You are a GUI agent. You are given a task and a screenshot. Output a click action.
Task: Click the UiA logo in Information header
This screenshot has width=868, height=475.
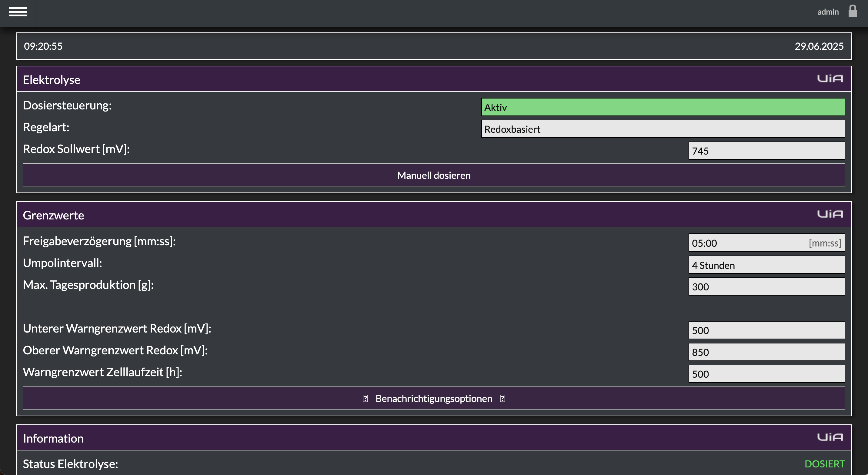coord(830,437)
